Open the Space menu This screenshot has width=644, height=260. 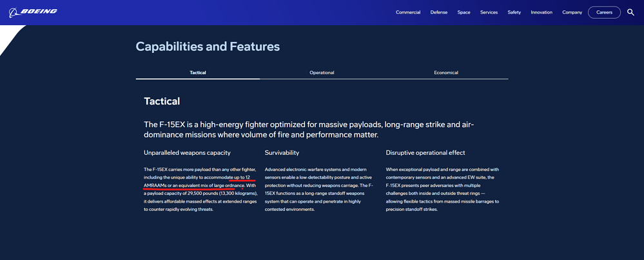(463, 12)
